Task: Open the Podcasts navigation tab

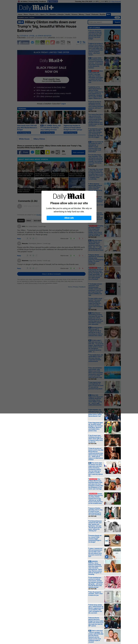Action: [x=95, y=14]
